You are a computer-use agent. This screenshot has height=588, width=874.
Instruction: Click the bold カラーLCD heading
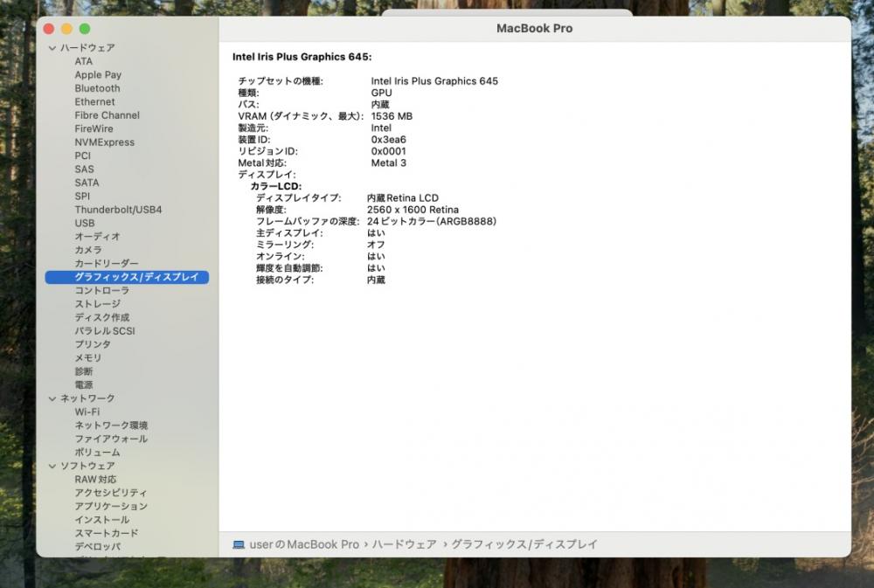coord(276,186)
